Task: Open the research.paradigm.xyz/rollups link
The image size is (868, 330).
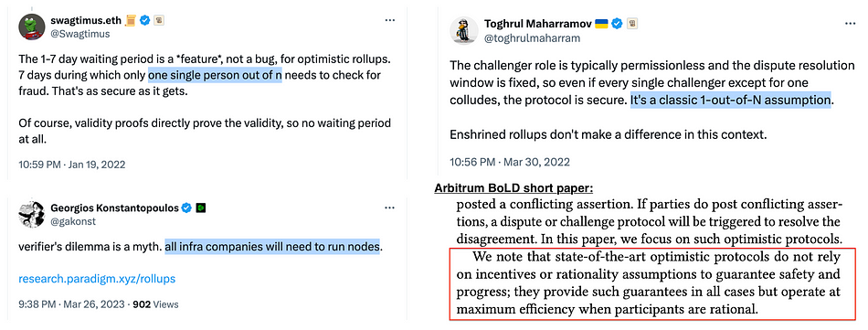Action: tap(97, 279)
